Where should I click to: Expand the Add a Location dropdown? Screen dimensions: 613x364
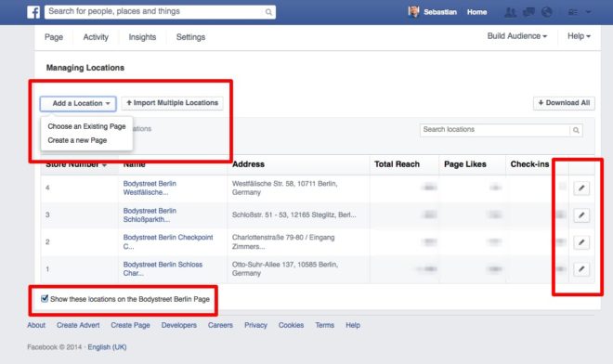[78, 104]
